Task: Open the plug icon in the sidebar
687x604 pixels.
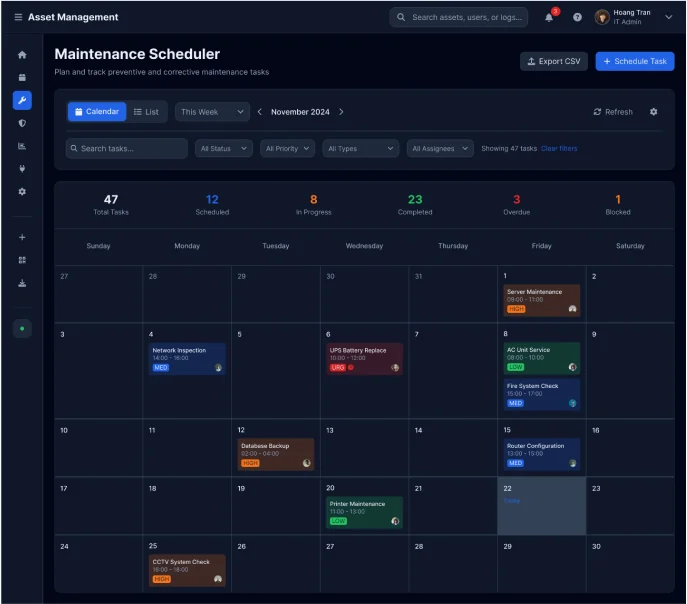Action: point(22,169)
